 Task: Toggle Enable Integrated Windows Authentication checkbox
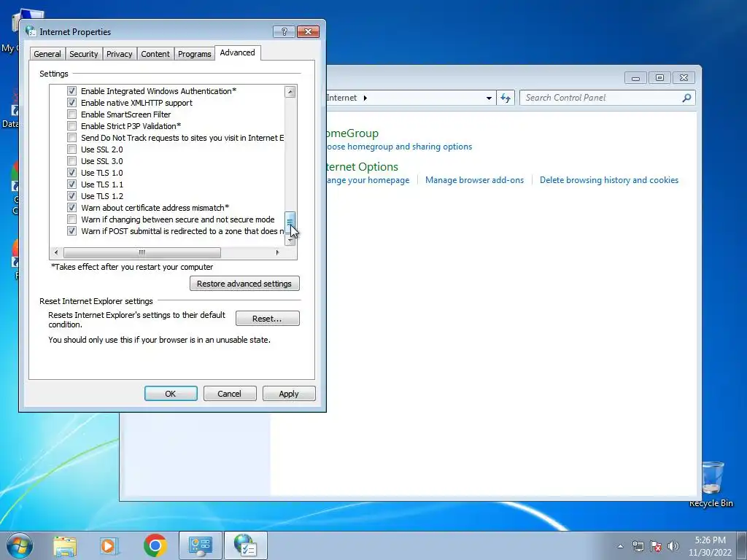[x=71, y=91]
